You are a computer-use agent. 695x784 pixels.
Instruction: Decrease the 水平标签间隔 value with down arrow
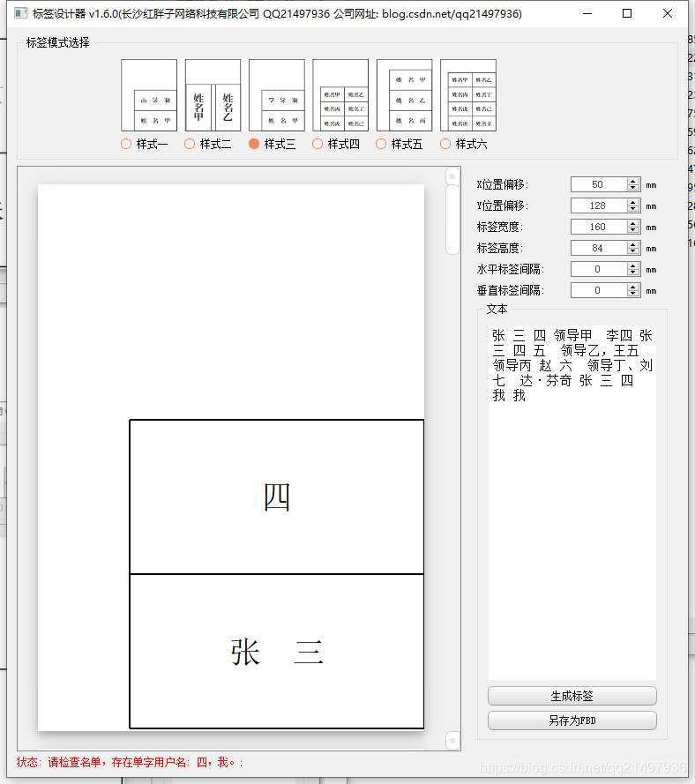633,273
